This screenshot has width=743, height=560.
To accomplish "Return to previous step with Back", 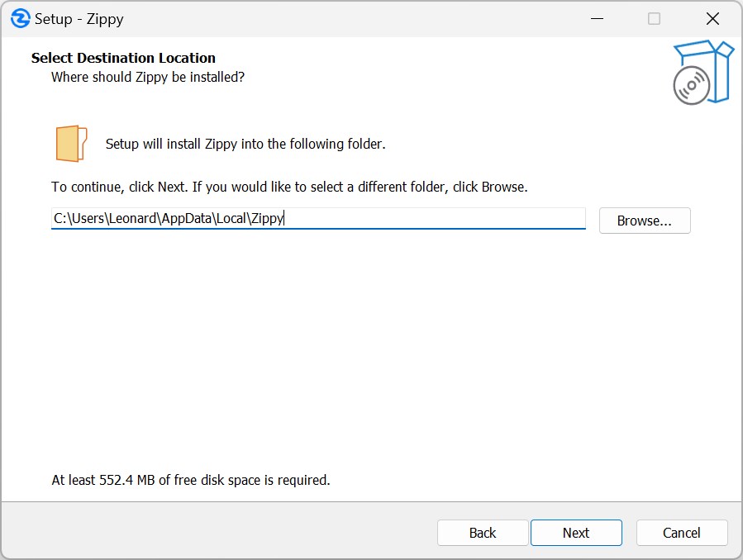I will (483, 533).
